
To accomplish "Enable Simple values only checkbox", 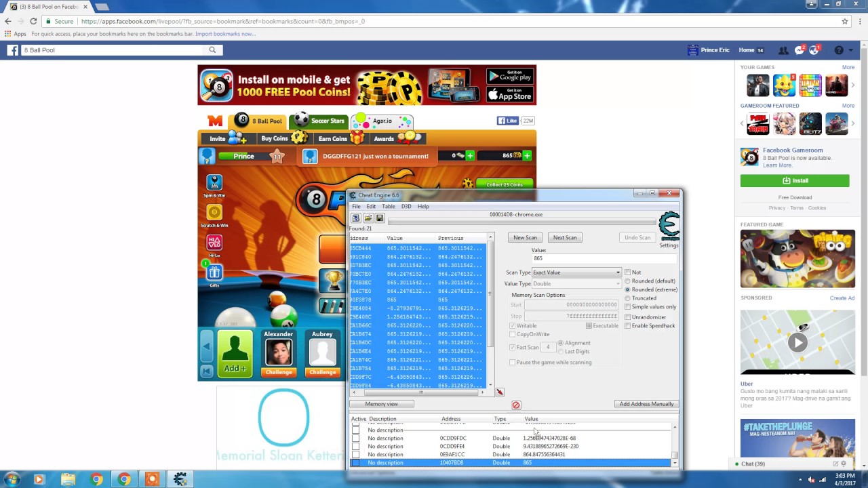I will tap(627, 307).
